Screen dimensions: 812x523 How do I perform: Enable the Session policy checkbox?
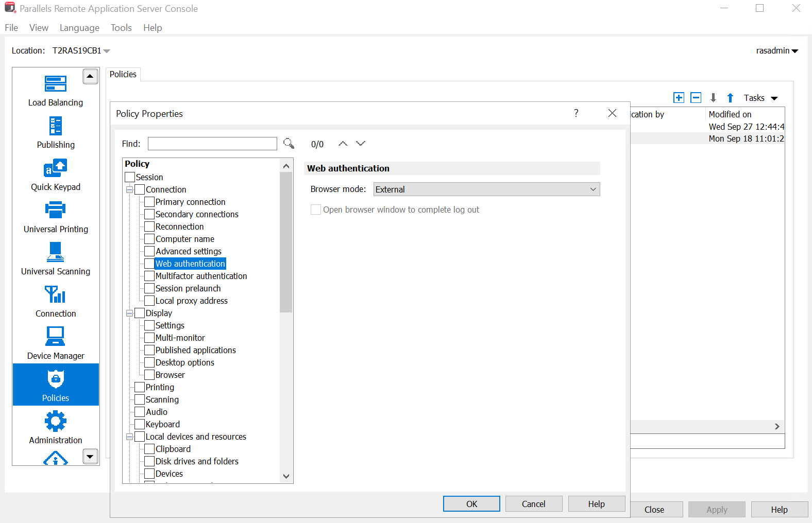[x=130, y=177]
